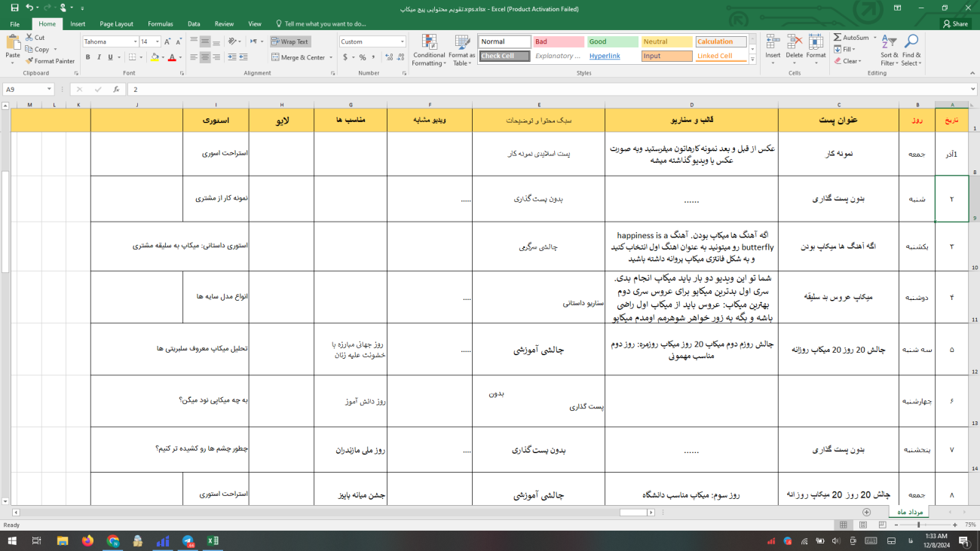This screenshot has height=551, width=980.
Task: Activate the Format Painter brush
Action: pyautogui.click(x=29, y=61)
